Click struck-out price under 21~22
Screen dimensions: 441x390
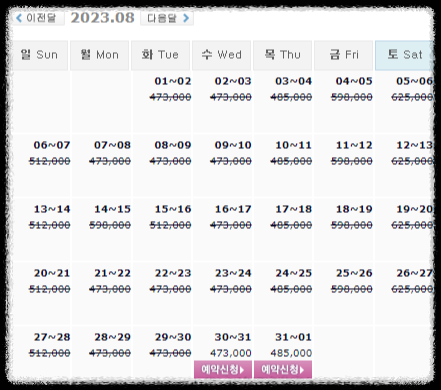click(110, 289)
